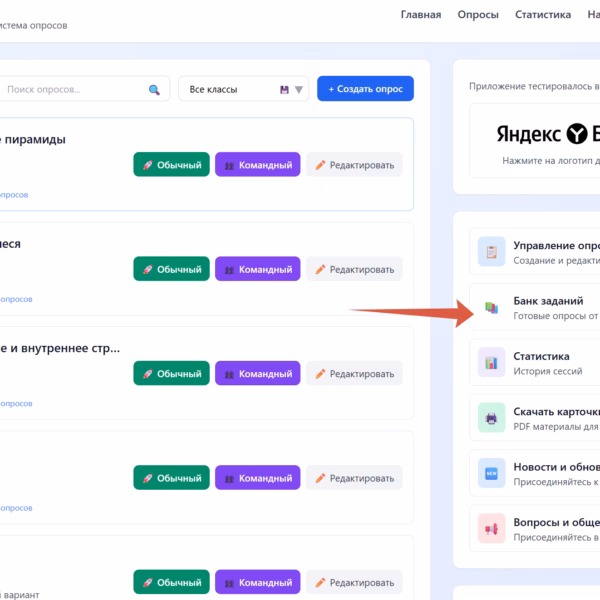600x600 pixels.
Task: Click people icon in пирамиды Командный button
Action: coord(229,166)
